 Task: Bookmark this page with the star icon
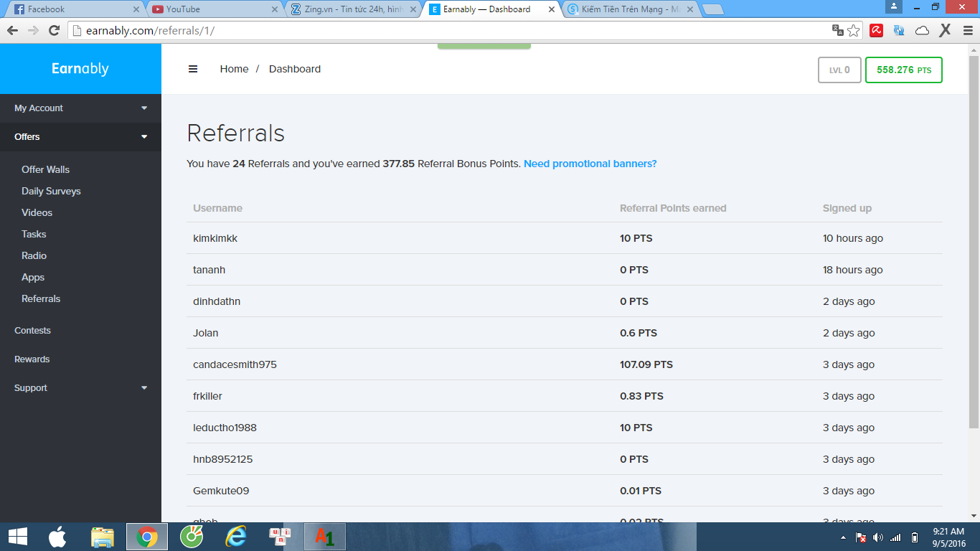854,30
